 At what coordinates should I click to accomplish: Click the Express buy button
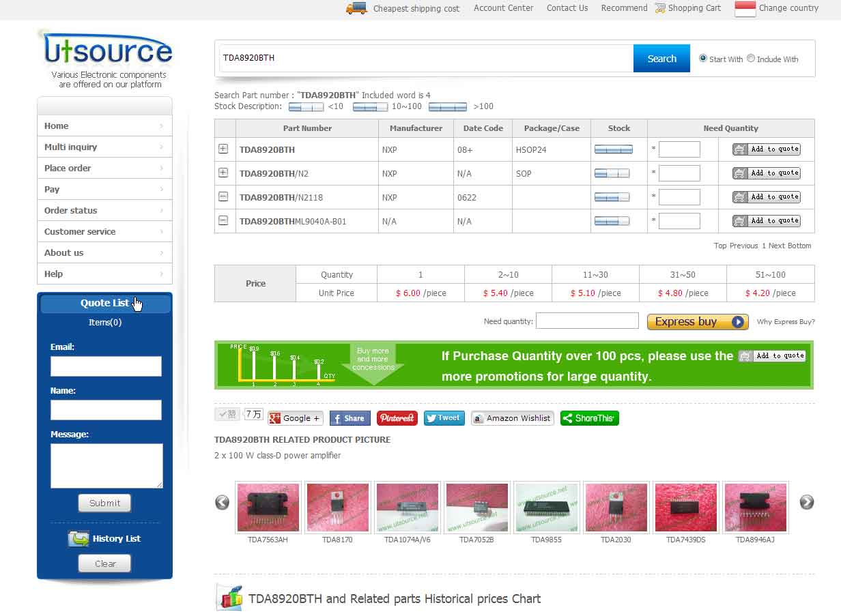point(698,322)
